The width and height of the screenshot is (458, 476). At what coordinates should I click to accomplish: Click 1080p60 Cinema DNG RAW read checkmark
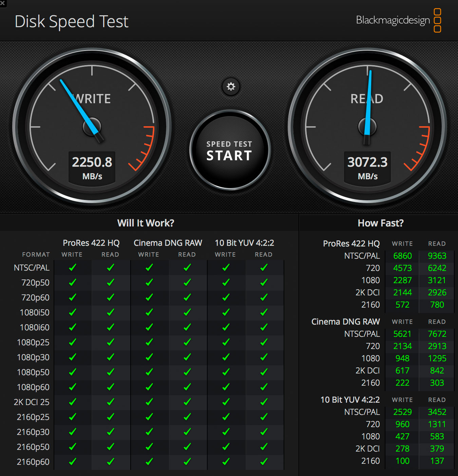pyautogui.click(x=187, y=387)
